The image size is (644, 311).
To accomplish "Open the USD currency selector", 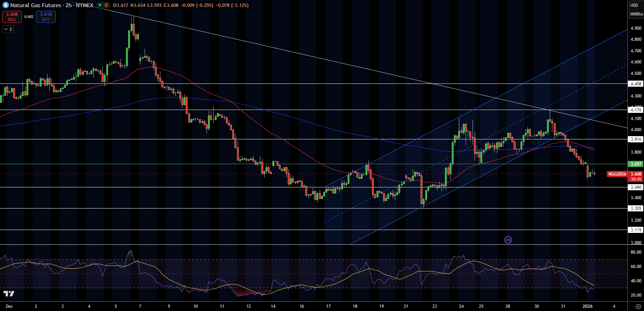I will 634,5.
